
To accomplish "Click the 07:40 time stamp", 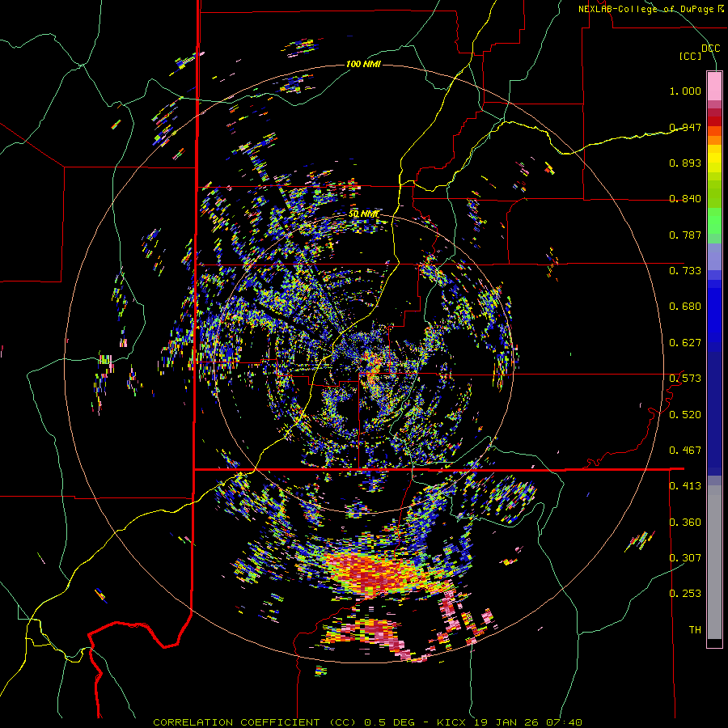I will tap(563, 722).
